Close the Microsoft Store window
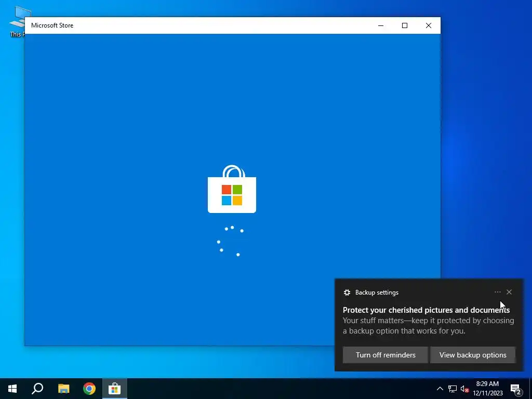Image resolution: width=532 pixels, height=399 pixels. [x=429, y=25]
